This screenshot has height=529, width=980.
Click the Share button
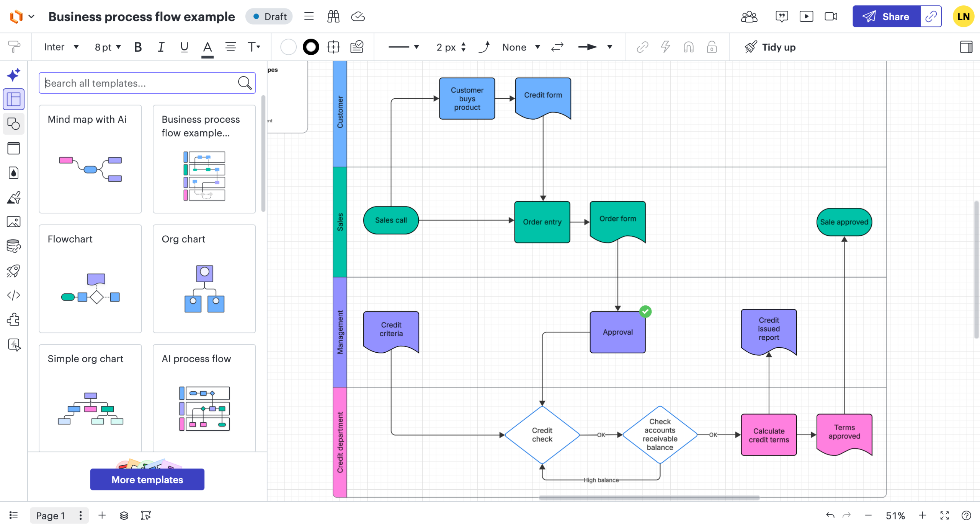pos(886,16)
